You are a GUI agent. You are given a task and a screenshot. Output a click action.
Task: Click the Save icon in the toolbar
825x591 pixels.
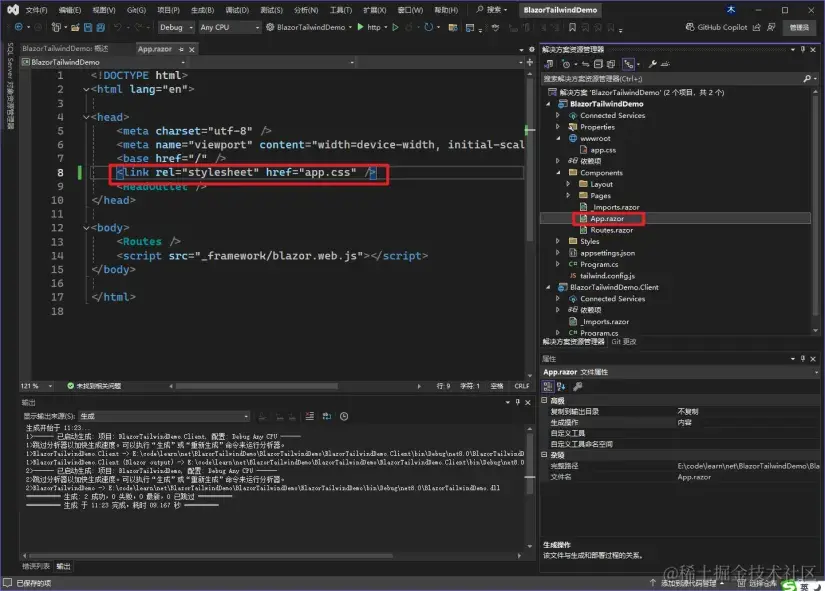point(88,27)
